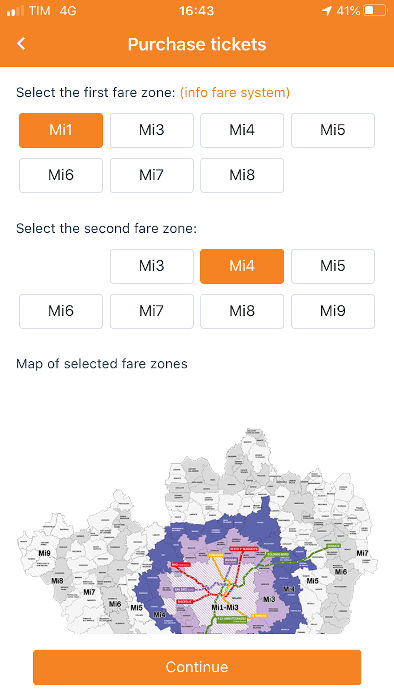Tap the fare zones map image

197,530
